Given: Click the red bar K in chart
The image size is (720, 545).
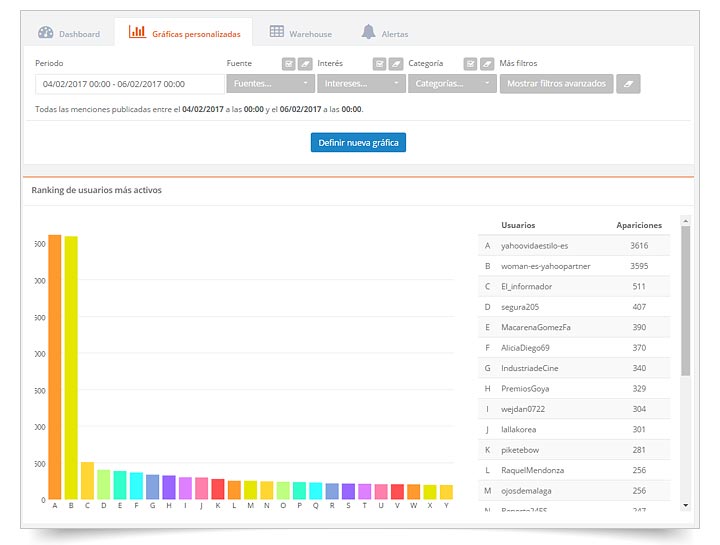Looking at the screenshot, I should (218, 489).
